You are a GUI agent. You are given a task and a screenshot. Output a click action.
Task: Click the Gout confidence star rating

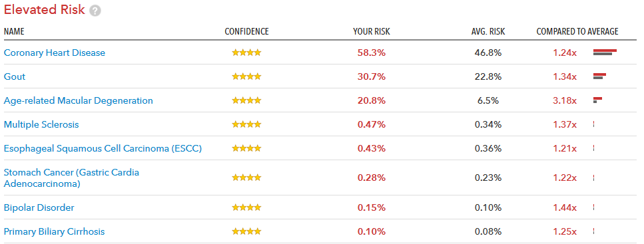246,76
